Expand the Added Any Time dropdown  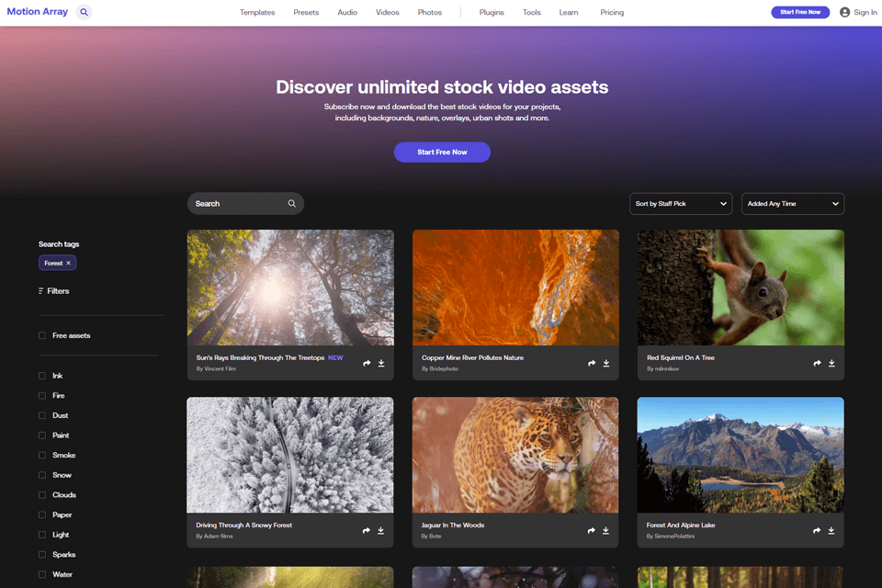(793, 204)
